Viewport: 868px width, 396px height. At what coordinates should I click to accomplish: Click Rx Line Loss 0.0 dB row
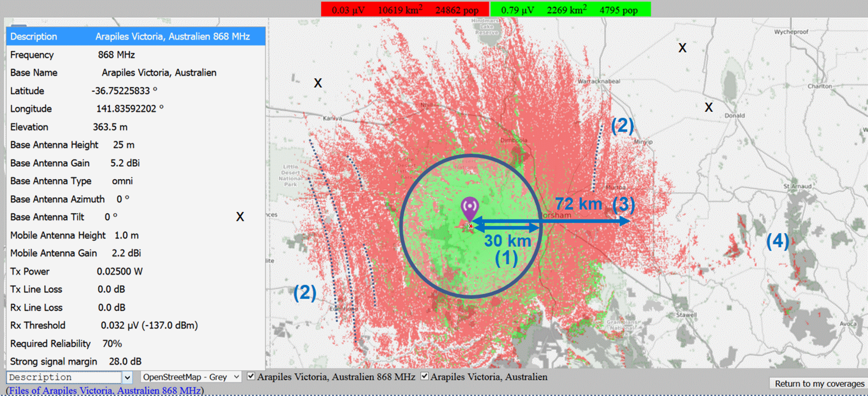click(x=136, y=307)
